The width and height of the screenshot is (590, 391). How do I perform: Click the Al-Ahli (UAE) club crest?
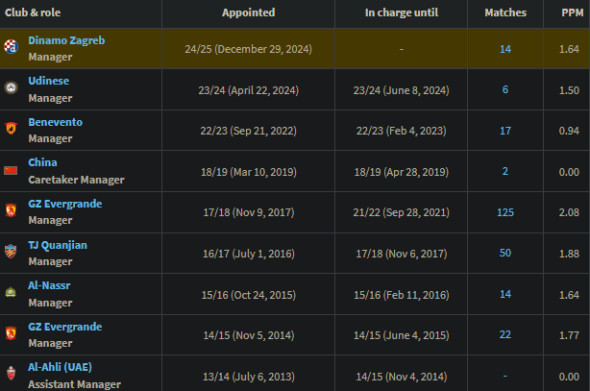pyautogui.click(x=11, y=373)
